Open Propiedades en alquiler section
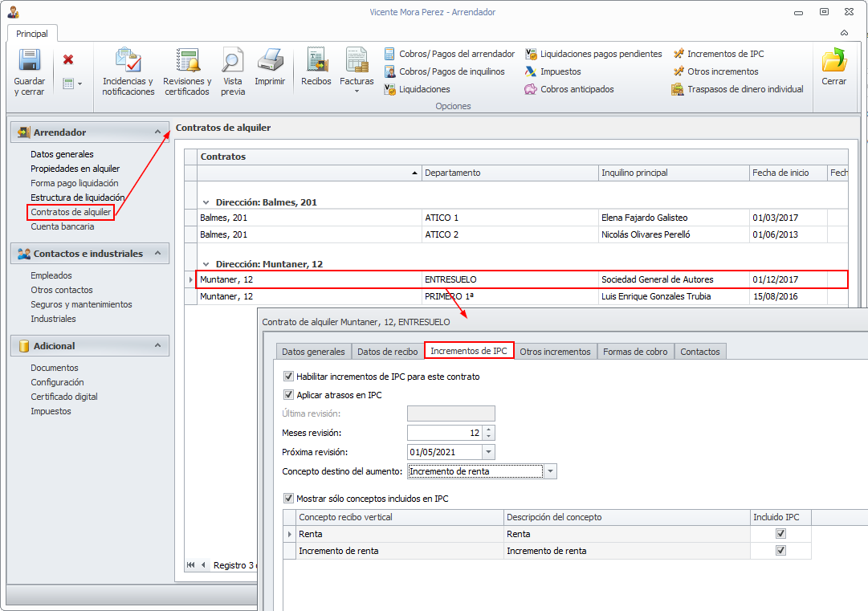Screen dimensions: 868x611 point(75,169)
